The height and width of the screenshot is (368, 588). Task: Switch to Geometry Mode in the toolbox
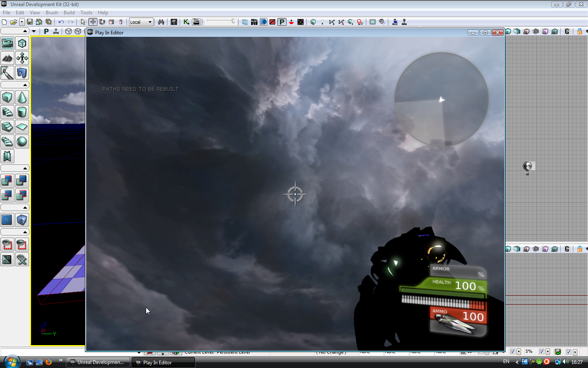tap(22, 43)
